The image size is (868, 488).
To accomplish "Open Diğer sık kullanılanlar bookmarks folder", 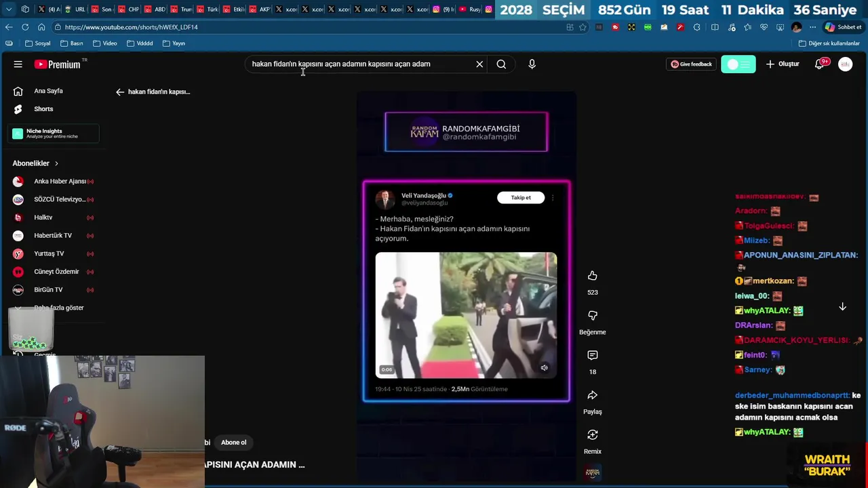I will [x=829, y=43].
